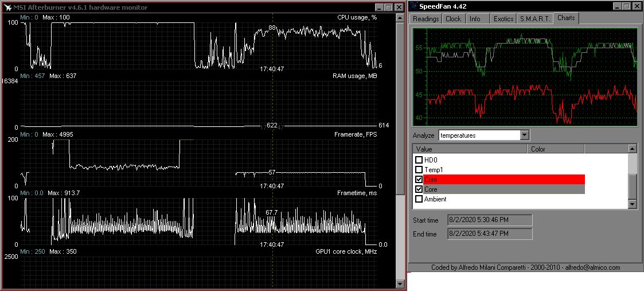The height and width of the screenshot is (291, 644).
Task: Open the Analyze temperatures dropdown
Action: point(524,135)
